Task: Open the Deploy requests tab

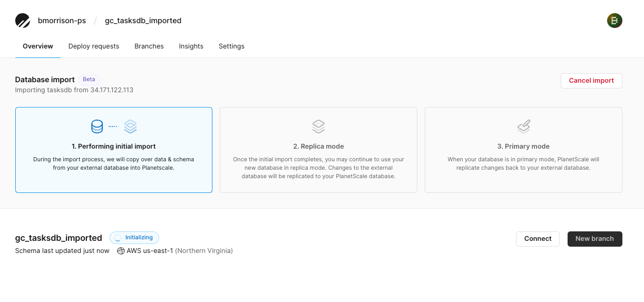Action: 94,46
